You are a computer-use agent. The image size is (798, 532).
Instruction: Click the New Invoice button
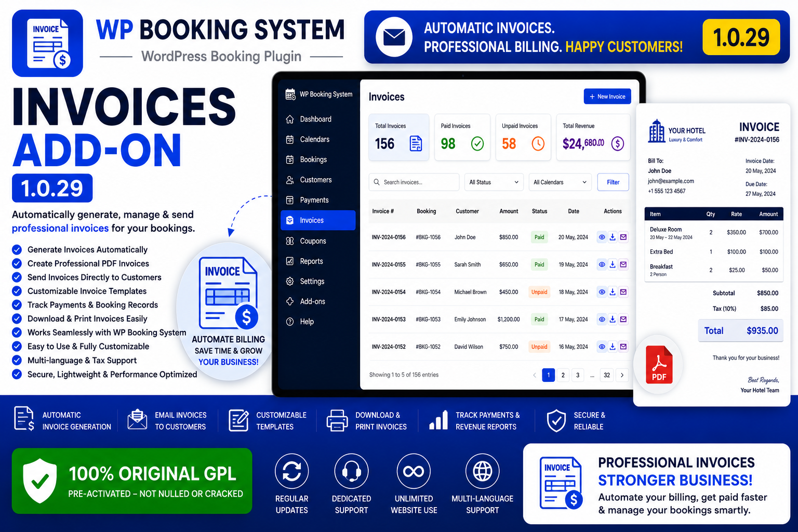pyautogui.click(x=607, y=97)
